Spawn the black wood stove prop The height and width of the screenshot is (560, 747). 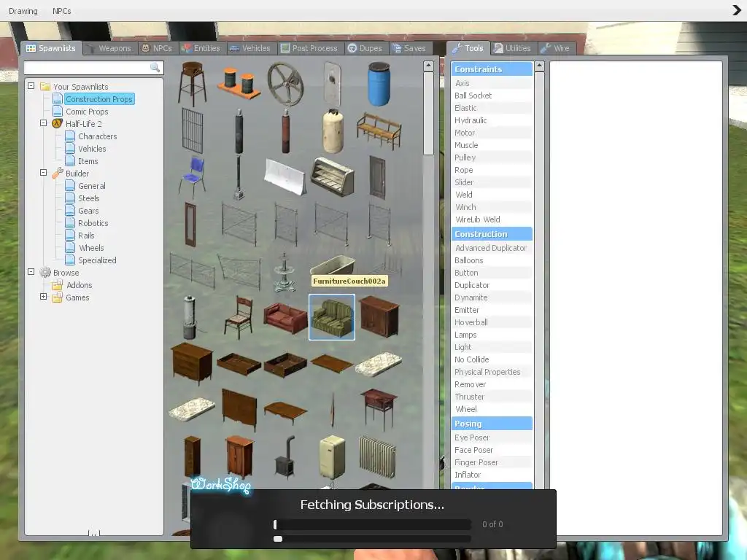[x=285, y=457]
